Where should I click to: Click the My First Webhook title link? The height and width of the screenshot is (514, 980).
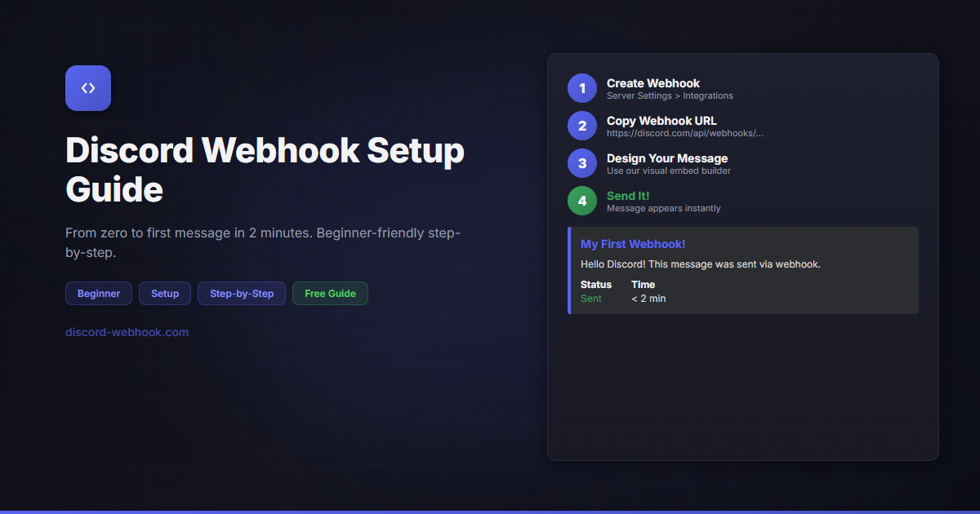coord(633,244)
